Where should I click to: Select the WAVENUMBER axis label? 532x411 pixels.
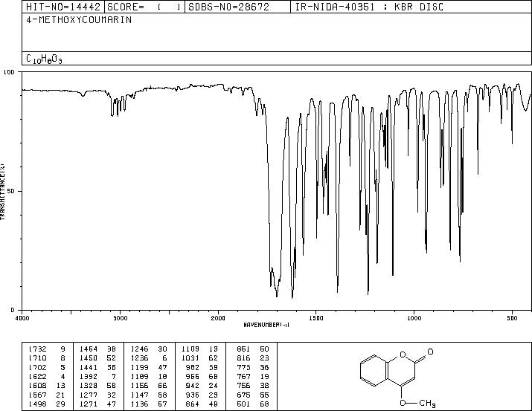click(266, 325)
